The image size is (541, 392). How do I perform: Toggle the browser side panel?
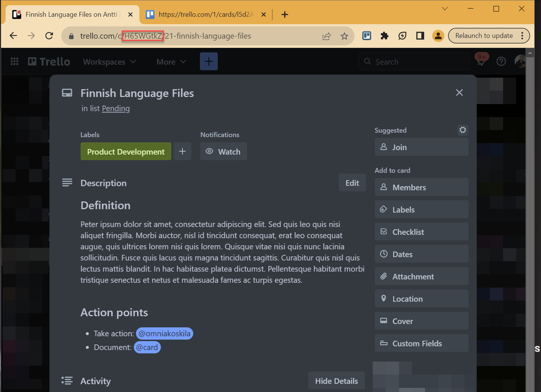tap(420, 36)
